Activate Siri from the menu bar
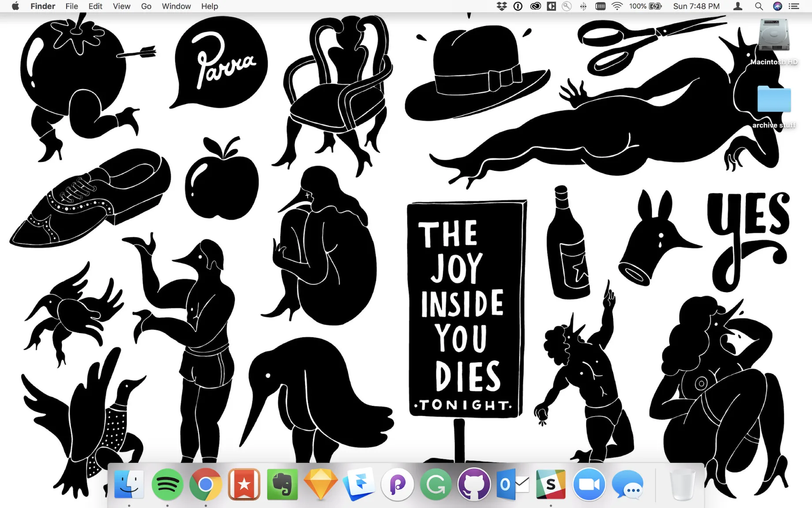812x508 pixels. click(x=778, y=6)
